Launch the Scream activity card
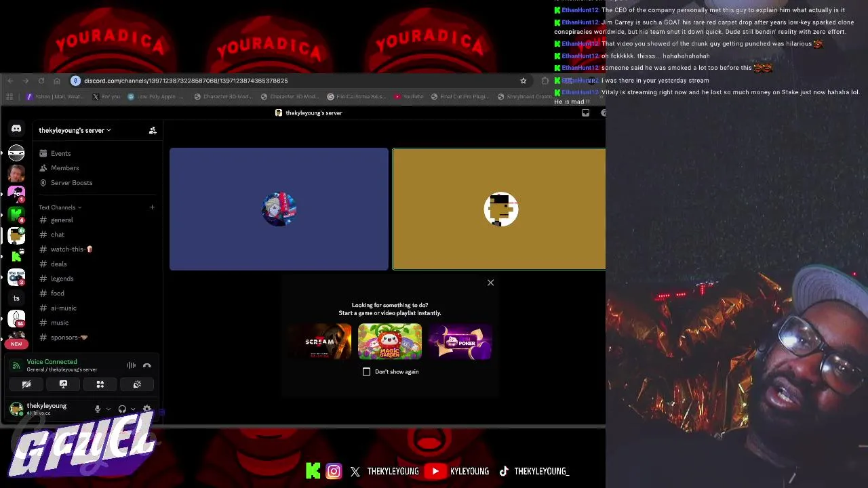Viewport: 868px width, 488px height. click(x=319, y=342)
